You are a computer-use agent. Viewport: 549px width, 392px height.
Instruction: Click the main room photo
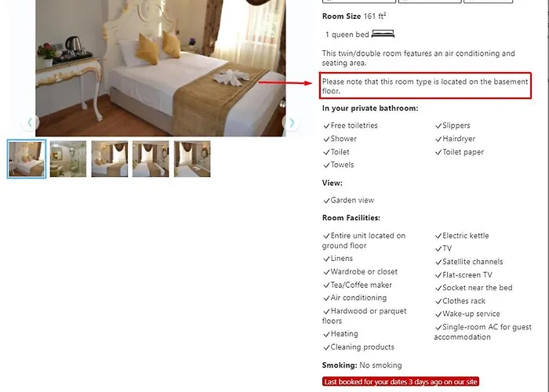tap(160, 68)
